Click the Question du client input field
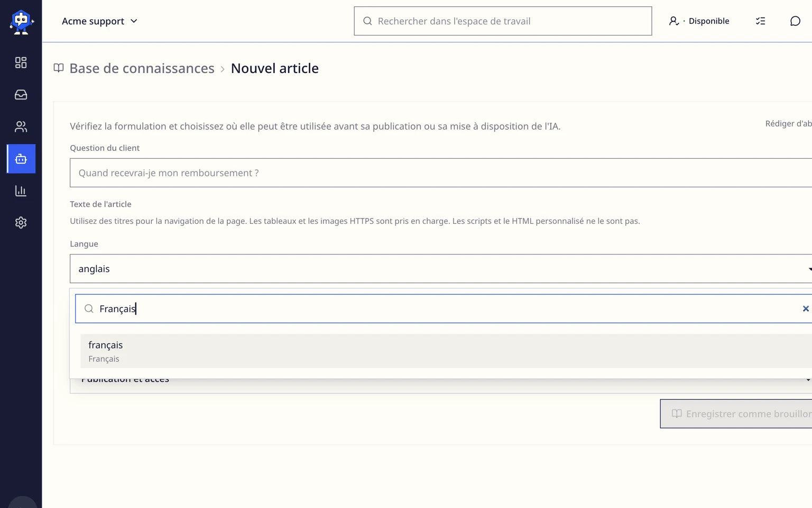Image resolution: width=812 pixels, height=508 pixels. (441, 173)
